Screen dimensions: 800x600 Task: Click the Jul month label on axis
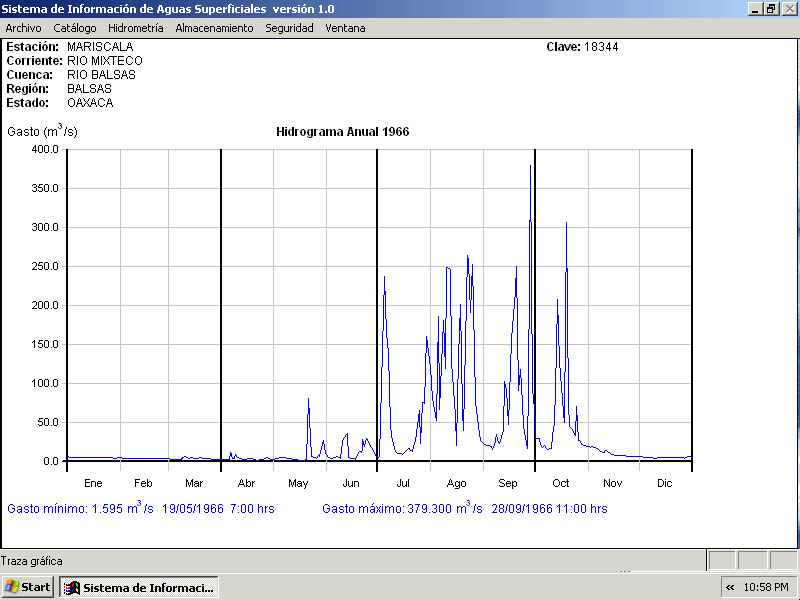[403, 483]
